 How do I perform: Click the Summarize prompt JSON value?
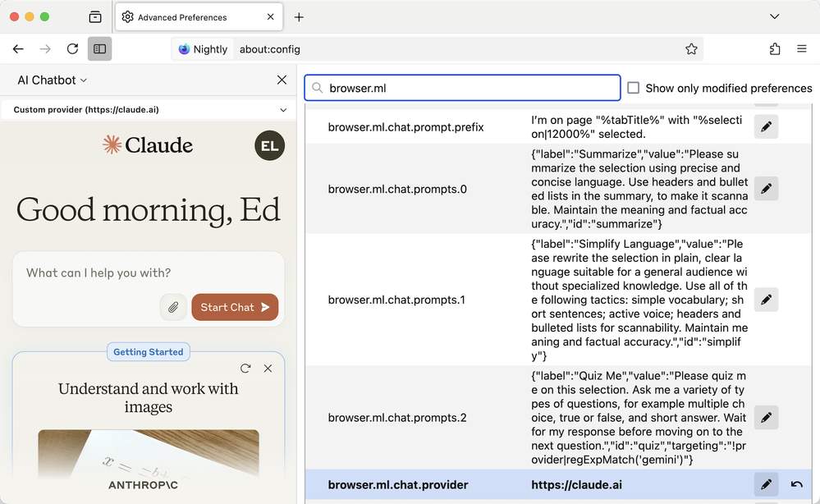tap(639, 190)
